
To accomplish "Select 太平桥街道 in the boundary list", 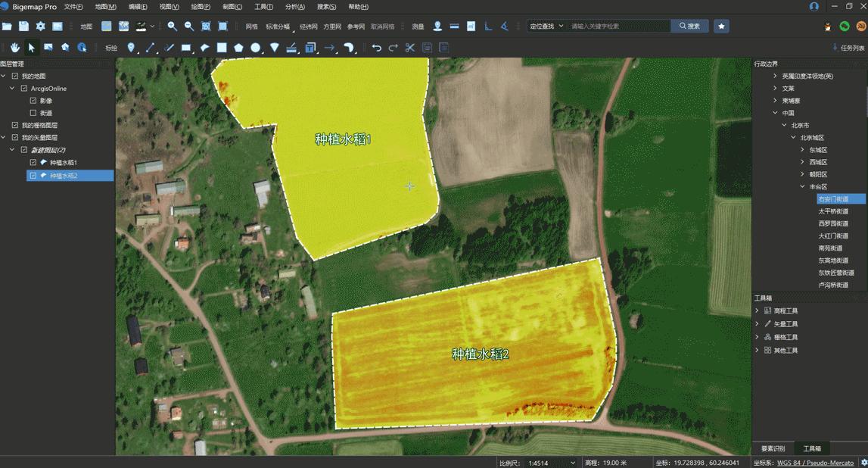I will [x=832, y=211].
